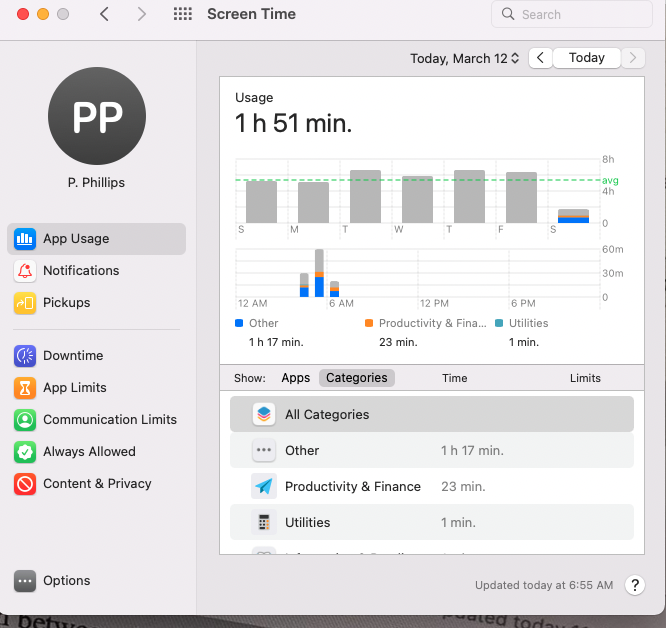Select the Other row showing 1 h 17 min.

click(432, 450)
